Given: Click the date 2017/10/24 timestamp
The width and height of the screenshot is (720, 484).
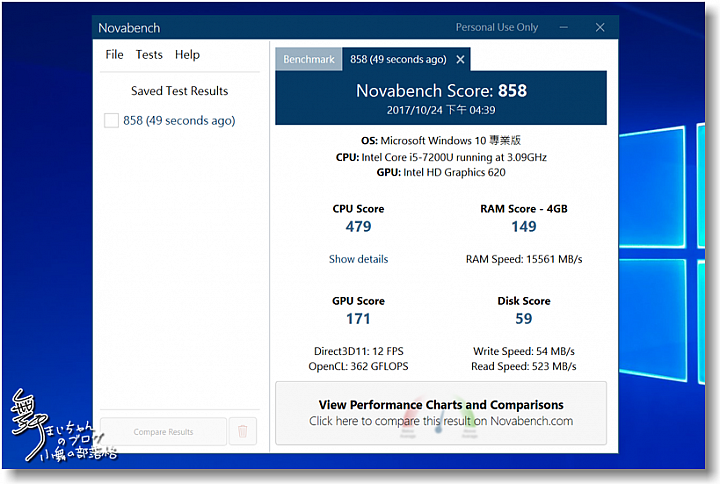Looking at the screenshot, I should 441,110.
